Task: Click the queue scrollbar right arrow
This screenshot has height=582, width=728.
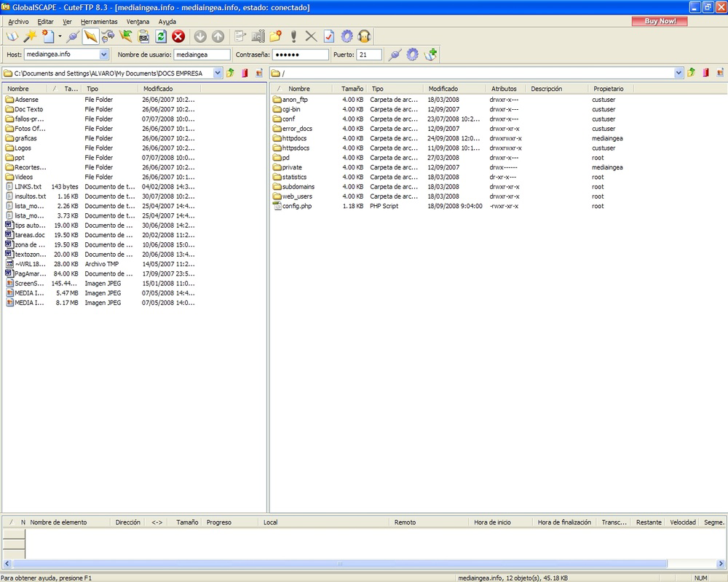Action: pos(721,563)
